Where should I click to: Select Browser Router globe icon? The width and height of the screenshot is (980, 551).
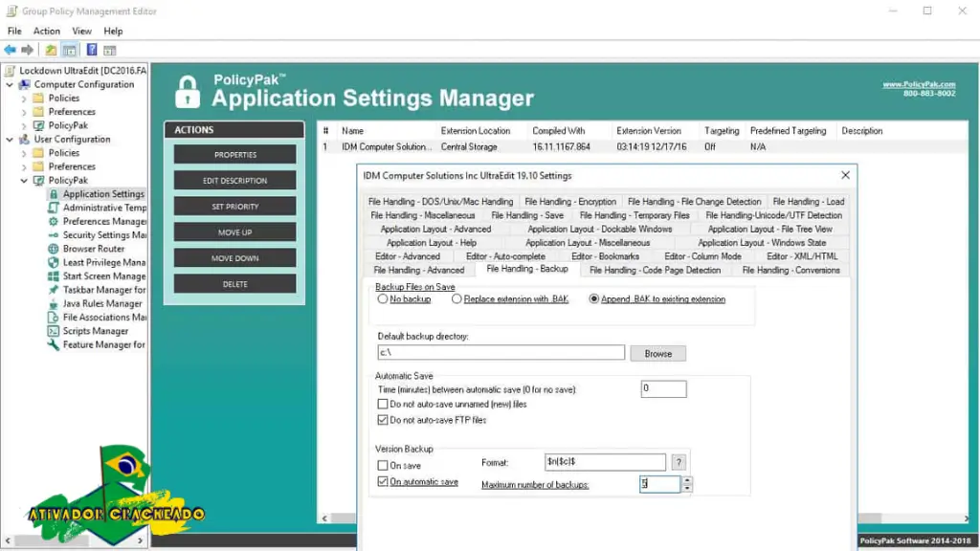point(54,249)
